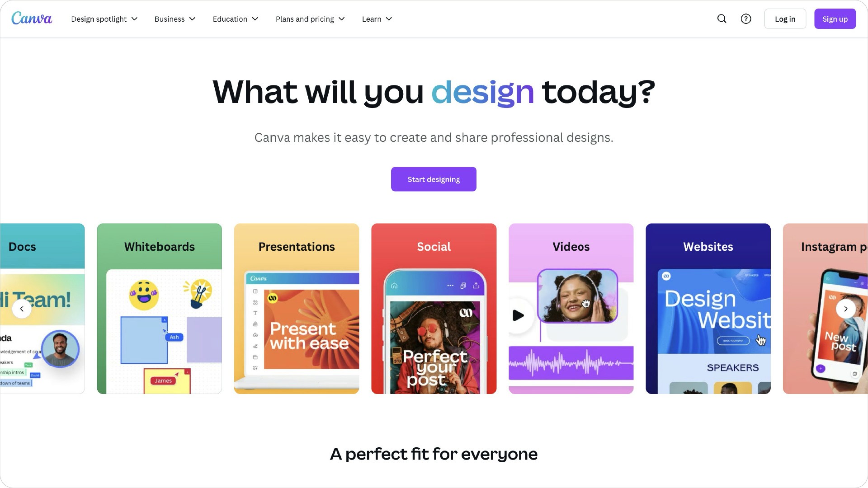The image size is (868, 488).
Task: Select the Websites design category card
Action: (708, 309)
